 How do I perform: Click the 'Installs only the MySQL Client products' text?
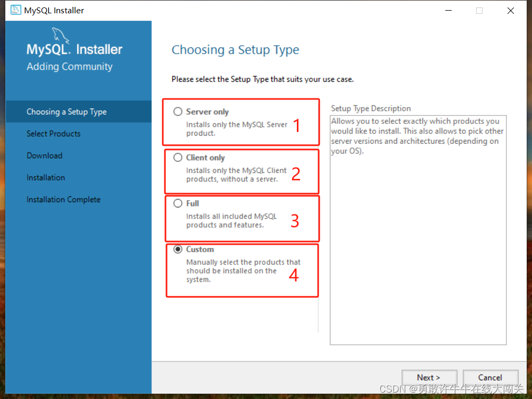coord(237,174)
